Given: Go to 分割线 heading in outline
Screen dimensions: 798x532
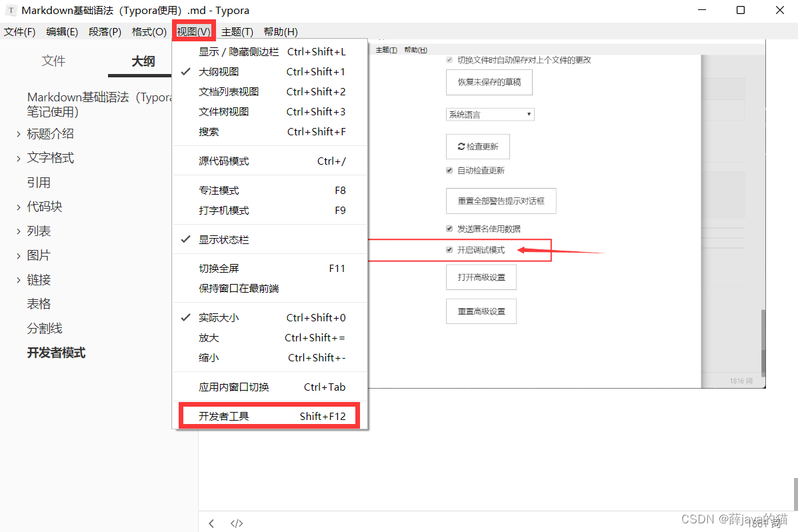Looking at the screenshot, I should (x=45, y=329).
